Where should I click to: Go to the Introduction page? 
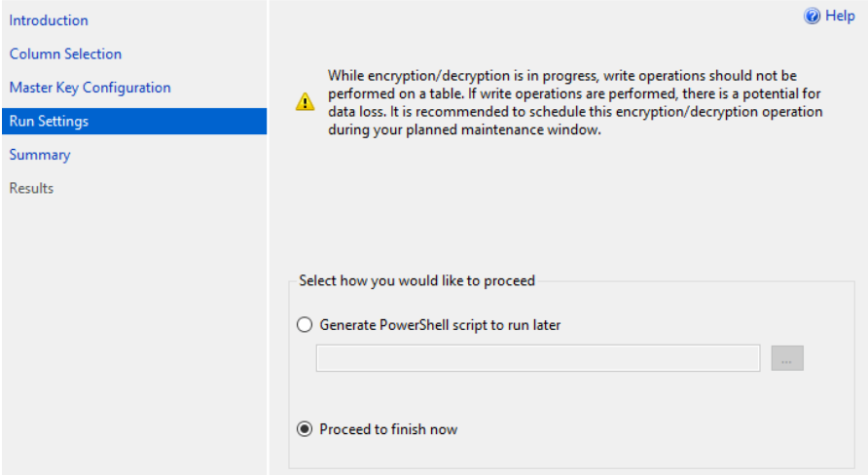coord(49,20)
